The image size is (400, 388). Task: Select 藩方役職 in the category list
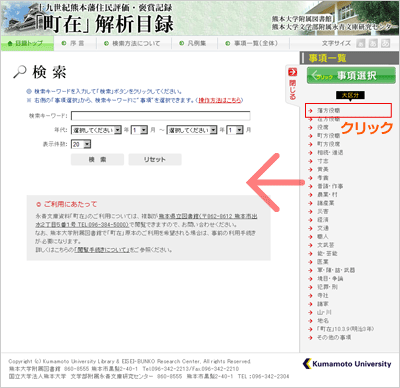point(328,110)
